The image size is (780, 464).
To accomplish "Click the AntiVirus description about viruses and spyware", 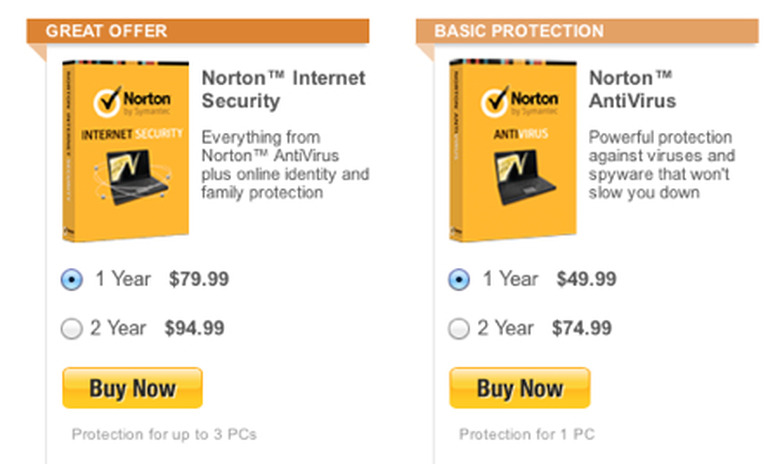I will (662, 164).
